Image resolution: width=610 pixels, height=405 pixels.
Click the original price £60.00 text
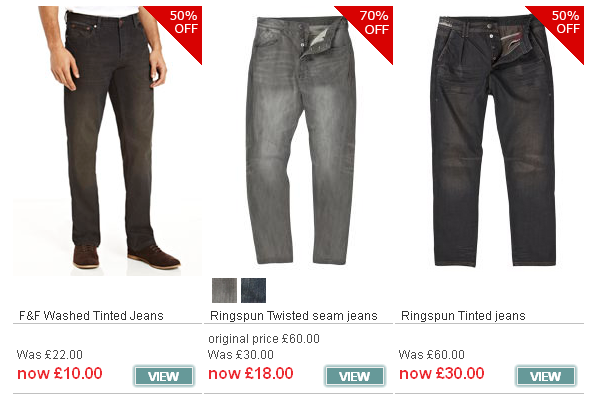click(264, 339)
